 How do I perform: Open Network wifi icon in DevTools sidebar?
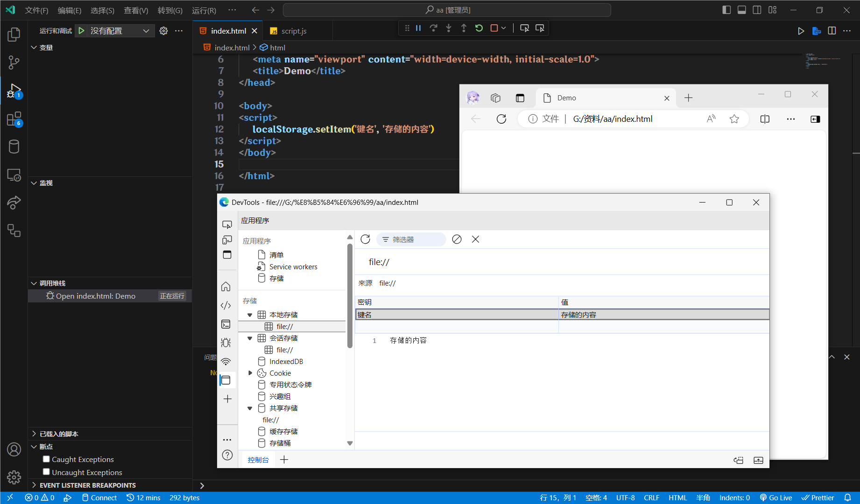[226, 362]
